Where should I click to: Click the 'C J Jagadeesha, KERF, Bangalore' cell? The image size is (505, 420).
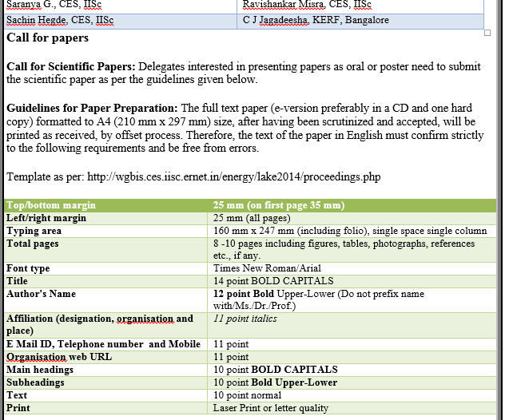[x=316, y=20]
